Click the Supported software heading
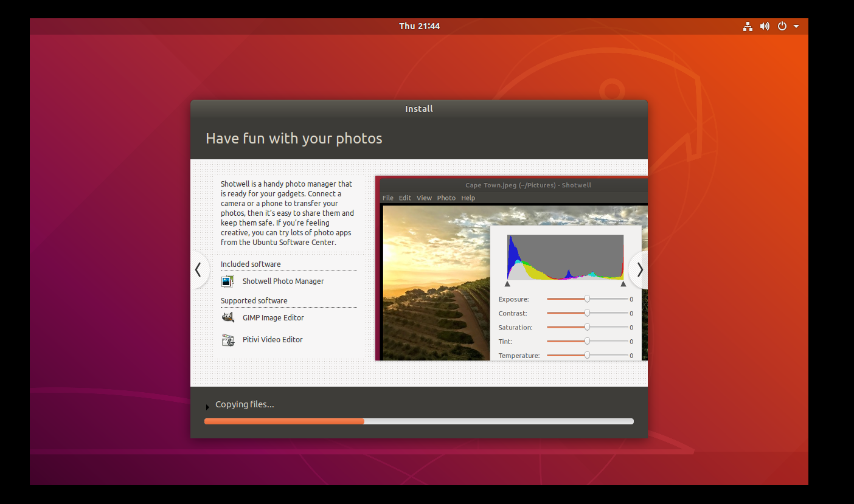The width and height of the screenshot is (854, 504). point(254,301)
